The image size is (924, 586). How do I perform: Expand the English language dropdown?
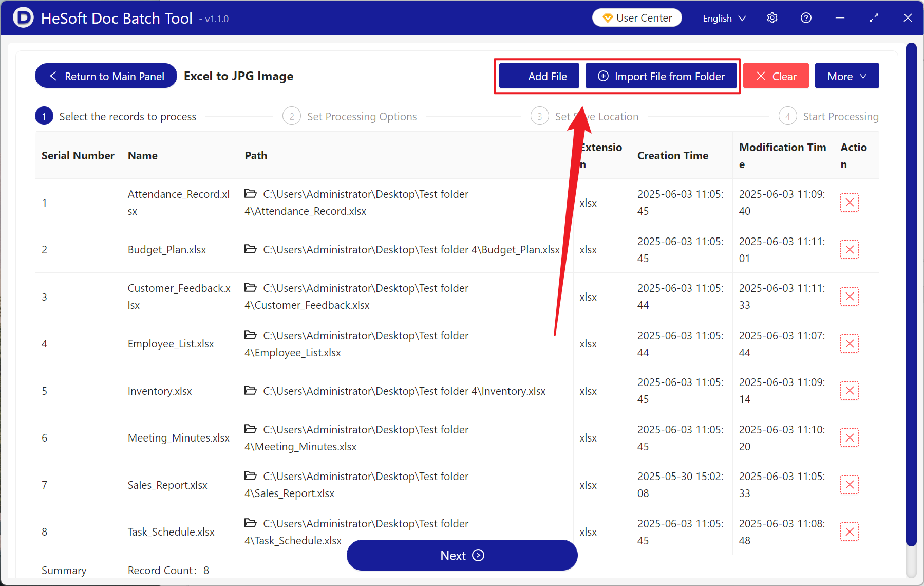tap(724, 19)
